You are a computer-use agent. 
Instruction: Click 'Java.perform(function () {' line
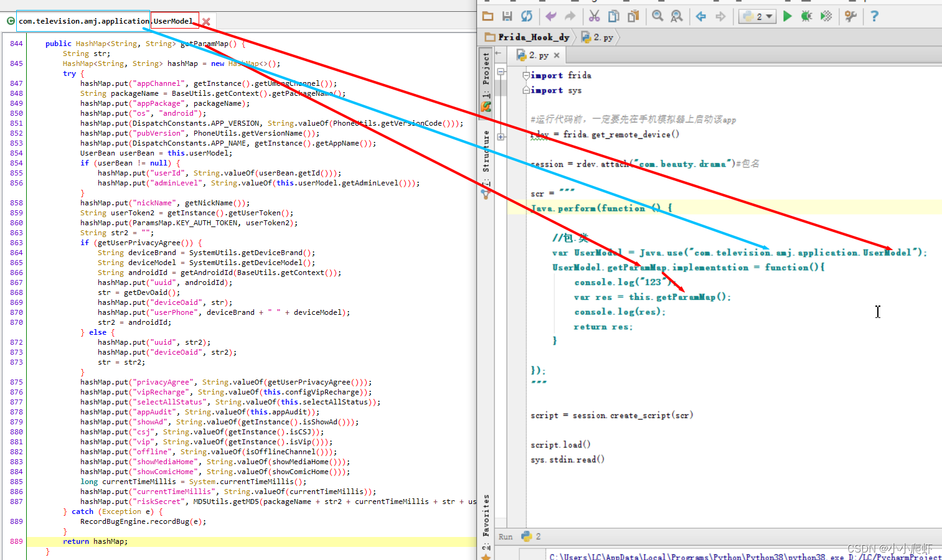pos(601,208)
